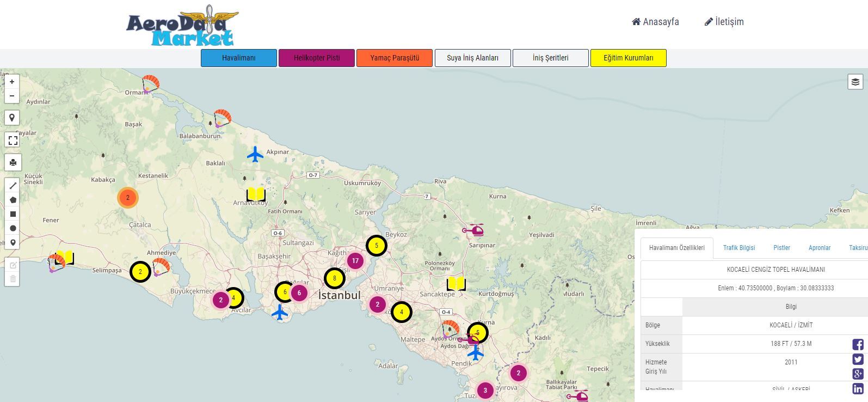Toggle the Havalimanı category filter
868x402 pixels.
tap(238, 58)
